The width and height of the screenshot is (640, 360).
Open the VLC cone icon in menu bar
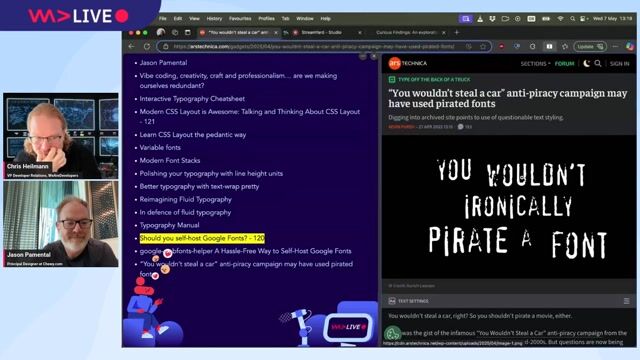pos(480,19)
